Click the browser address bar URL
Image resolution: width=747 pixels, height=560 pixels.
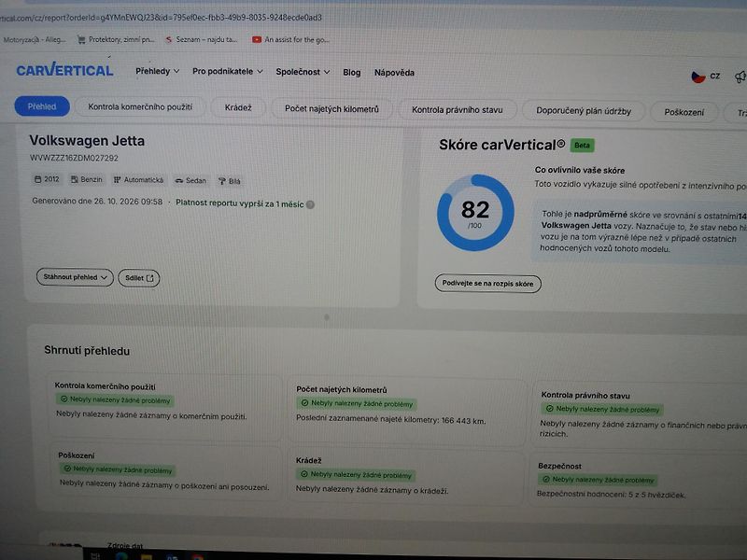[x=161, y=18]
